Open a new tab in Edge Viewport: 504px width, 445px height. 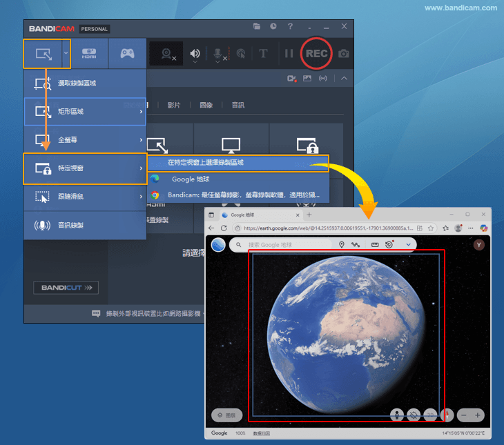click(309, 215)
